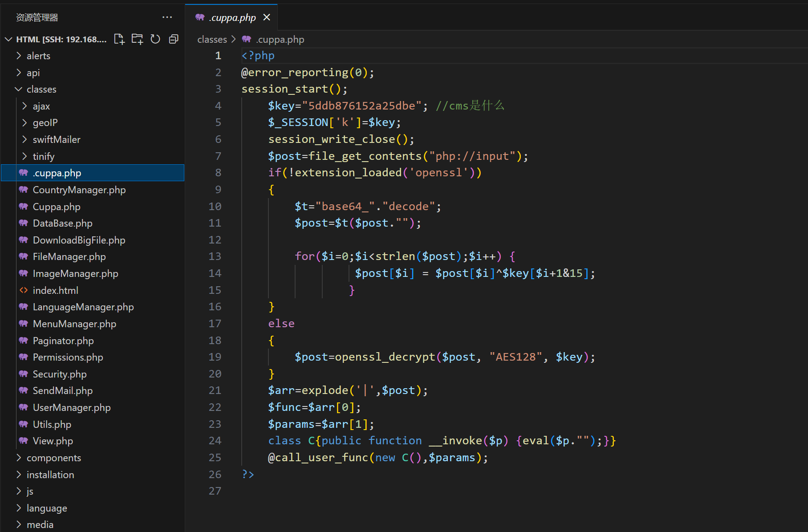
Task: Open Utils.php file
Action: [93, 424]
